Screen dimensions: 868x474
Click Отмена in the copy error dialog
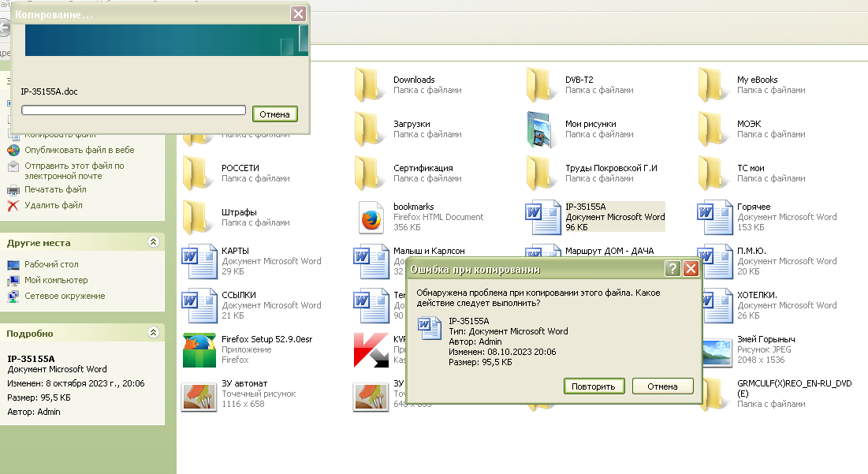(662, 386)
